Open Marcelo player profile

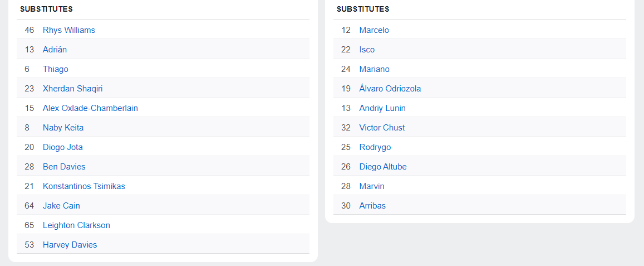374,30
